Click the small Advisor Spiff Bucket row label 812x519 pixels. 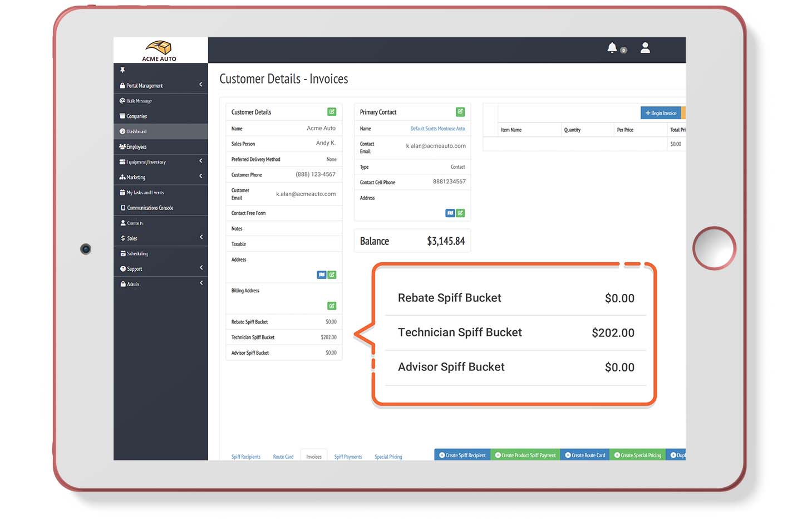250,353
